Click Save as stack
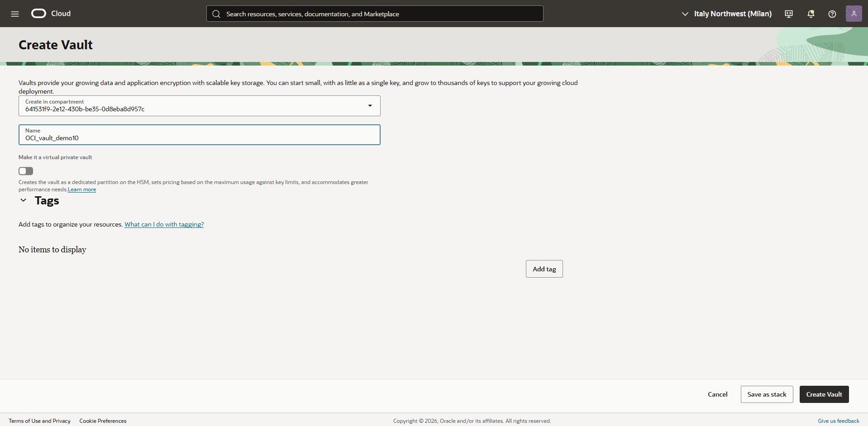Viewport: 868px width, 426px height. pyautogui.click(x=767, y=394)
